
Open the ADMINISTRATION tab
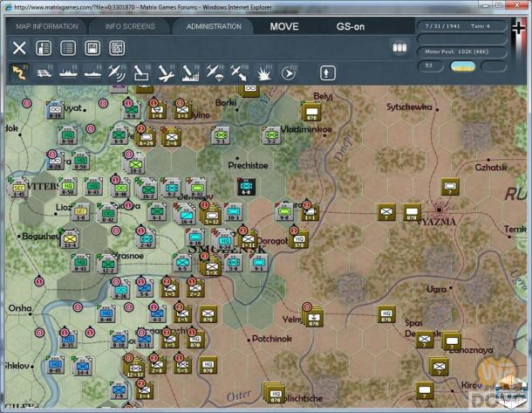(x=214, y=26)
